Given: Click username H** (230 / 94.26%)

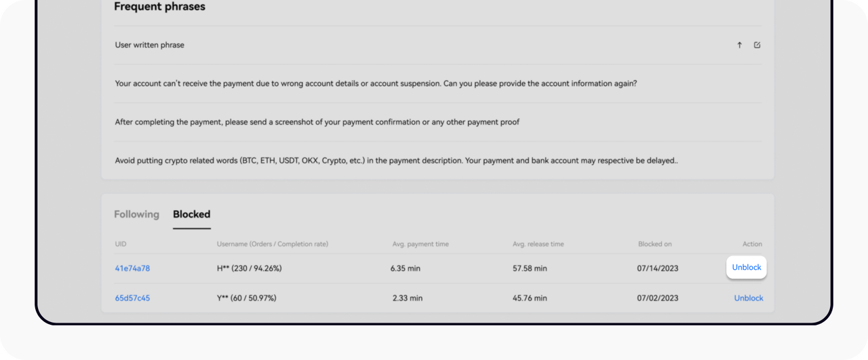Looking at the screenshot, I should tap(249, 268).
